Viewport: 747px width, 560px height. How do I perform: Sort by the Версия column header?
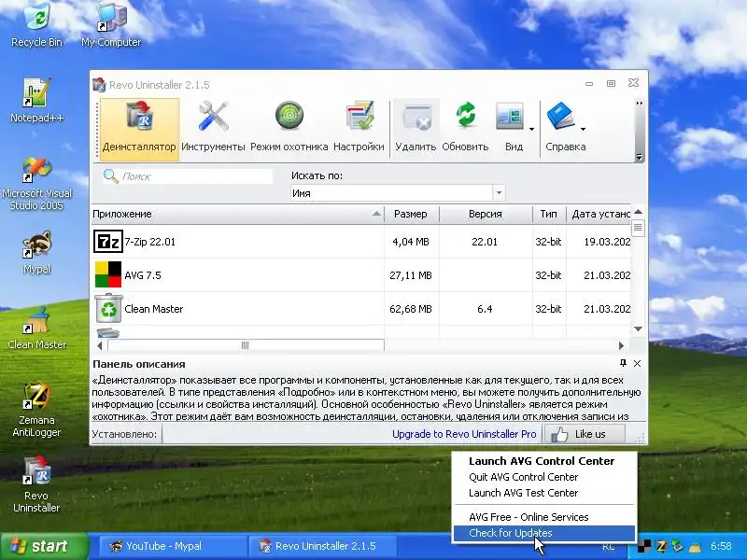485,214
